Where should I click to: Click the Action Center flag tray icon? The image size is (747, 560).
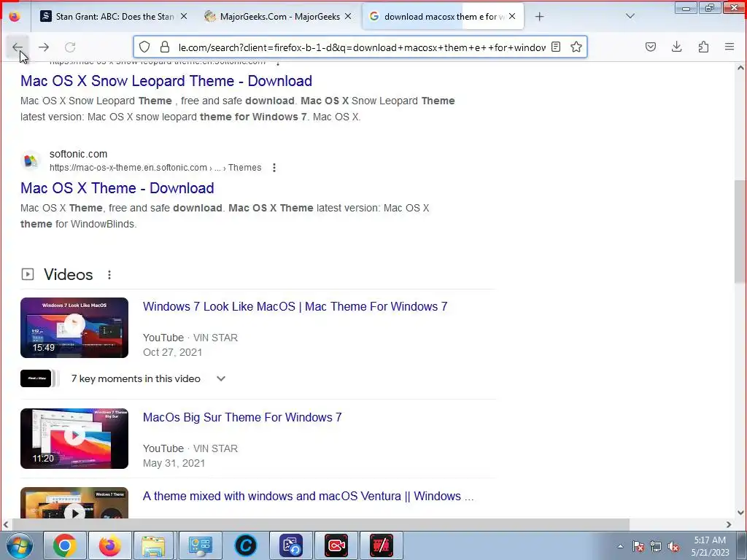638,546
